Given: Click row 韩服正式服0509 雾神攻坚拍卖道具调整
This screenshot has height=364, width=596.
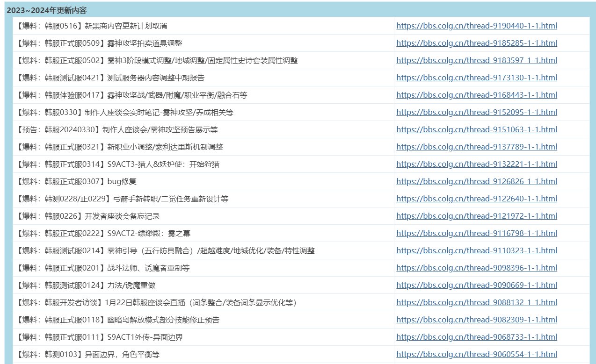Looking at the screenshot, I should pos(301,43).
